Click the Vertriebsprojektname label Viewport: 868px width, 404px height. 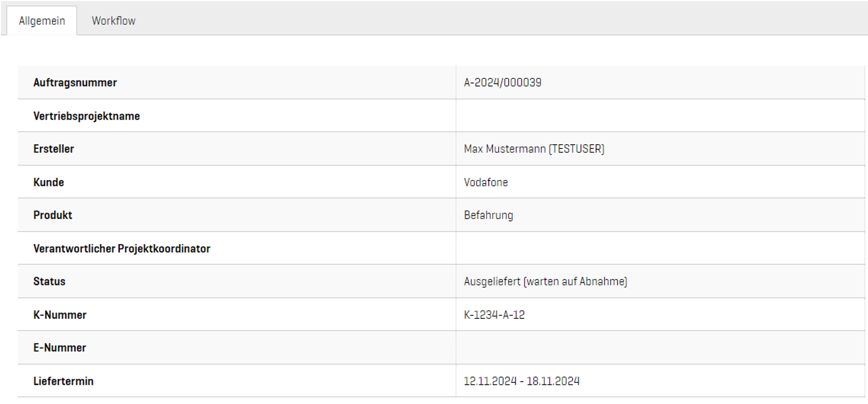tap(87, 116)
